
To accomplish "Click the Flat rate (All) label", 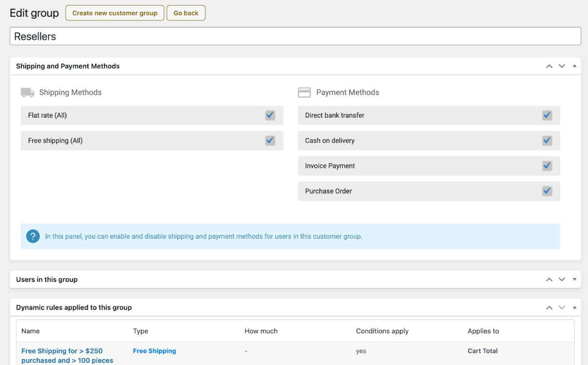I will (47, 115).
